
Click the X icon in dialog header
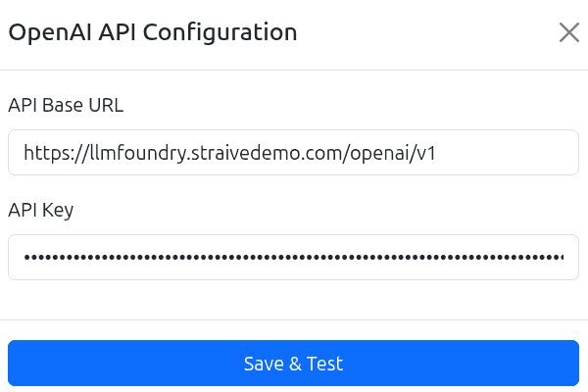pos(568,32)
